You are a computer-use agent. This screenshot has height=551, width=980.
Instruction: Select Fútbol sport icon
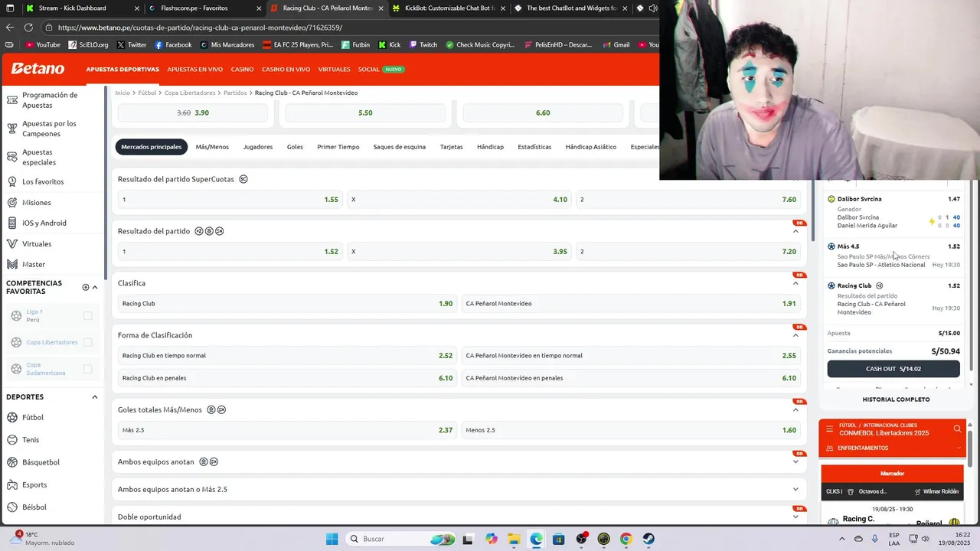tap(12, 417)
